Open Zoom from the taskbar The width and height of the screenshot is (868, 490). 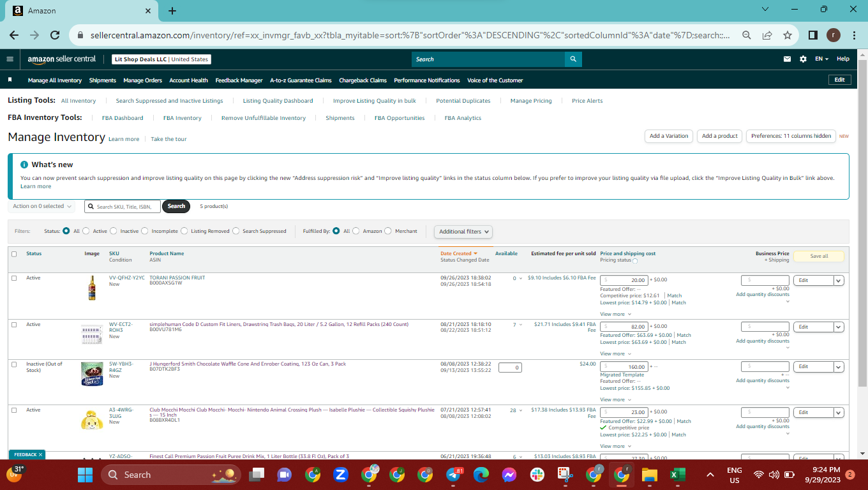pos(340,475)
